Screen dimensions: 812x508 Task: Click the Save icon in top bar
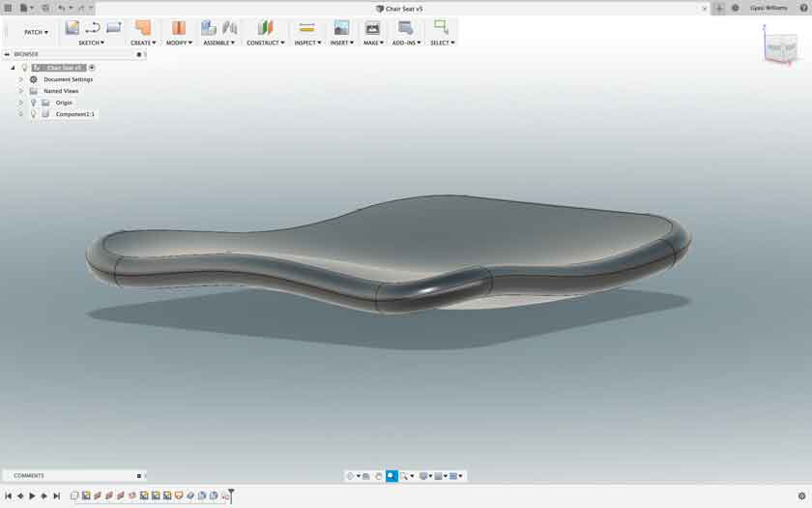(x=45, y=8)
